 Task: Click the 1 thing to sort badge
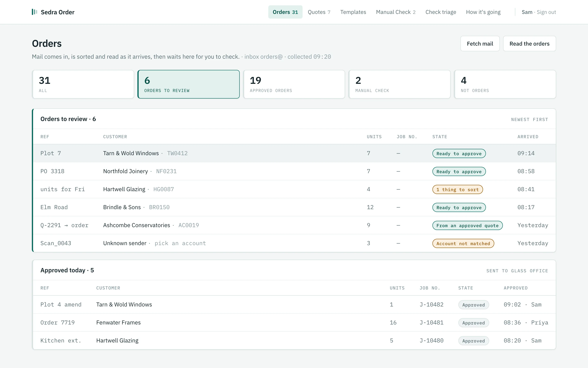pos(458,190)
